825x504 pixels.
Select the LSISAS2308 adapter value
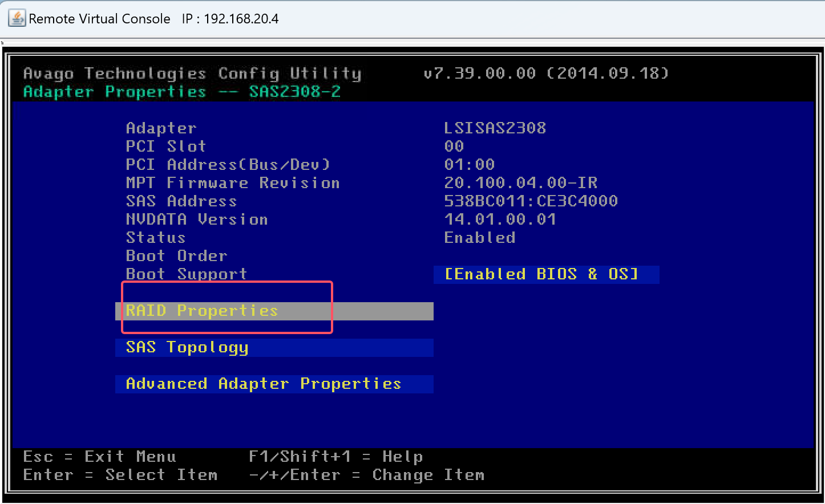tap(495, 128)
